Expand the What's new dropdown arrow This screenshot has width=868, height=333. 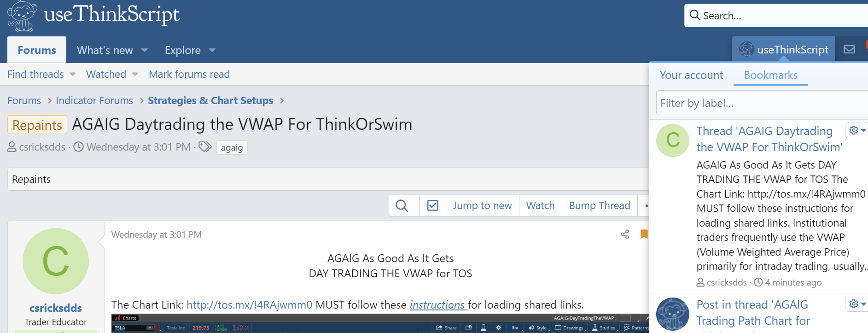[145, 50]
